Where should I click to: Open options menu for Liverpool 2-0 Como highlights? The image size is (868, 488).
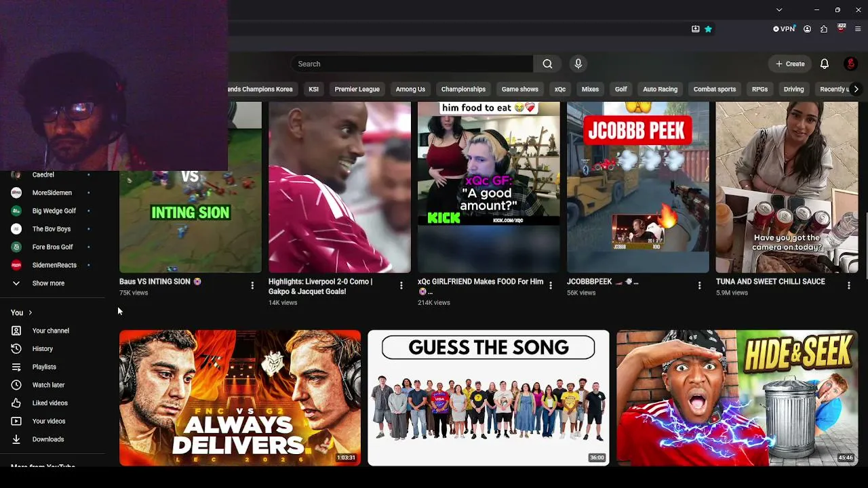coord(401,285)
